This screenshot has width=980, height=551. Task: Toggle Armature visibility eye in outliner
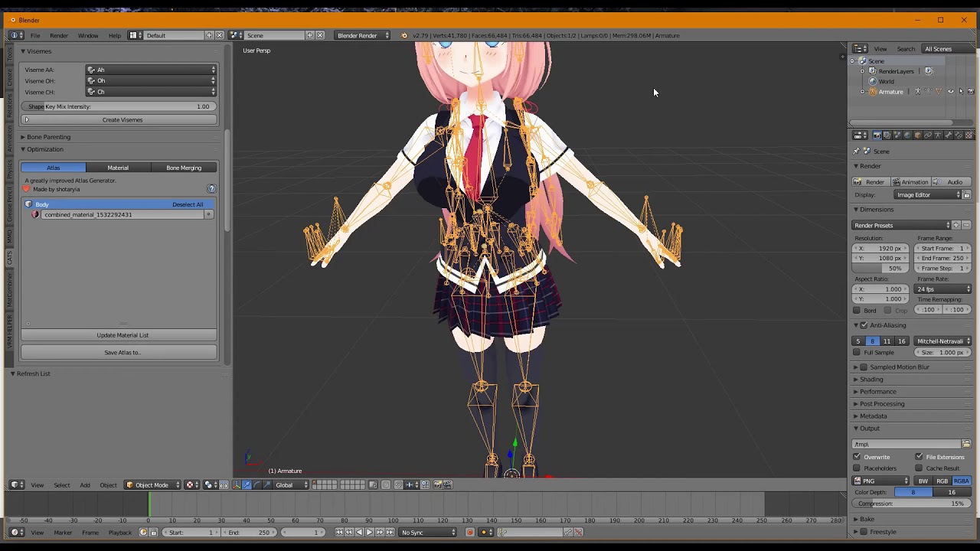pos(951,92)
